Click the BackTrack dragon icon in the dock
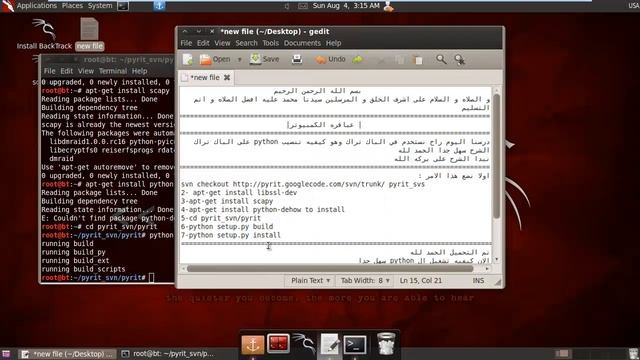Screen dimensions: 640x360 click(304, 344)
